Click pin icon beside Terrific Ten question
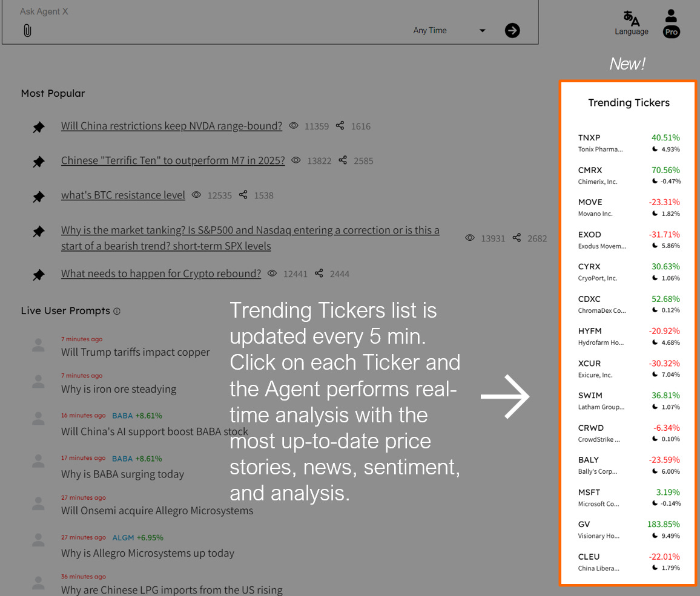The width and height of the screenshot is (700, 596). 39,162
